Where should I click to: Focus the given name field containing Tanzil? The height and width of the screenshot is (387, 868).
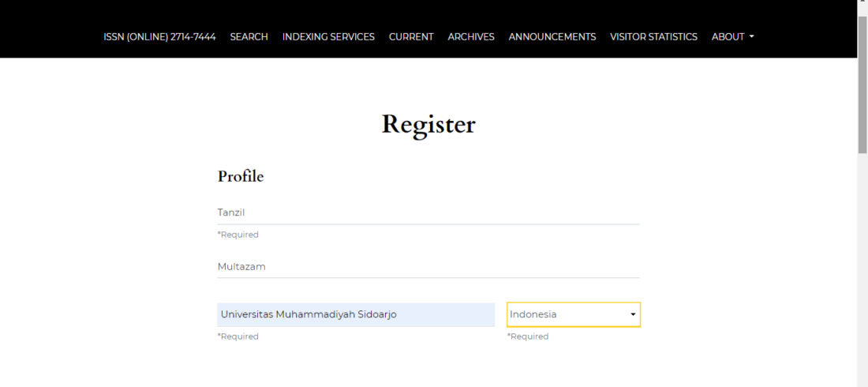click(428, 212)
